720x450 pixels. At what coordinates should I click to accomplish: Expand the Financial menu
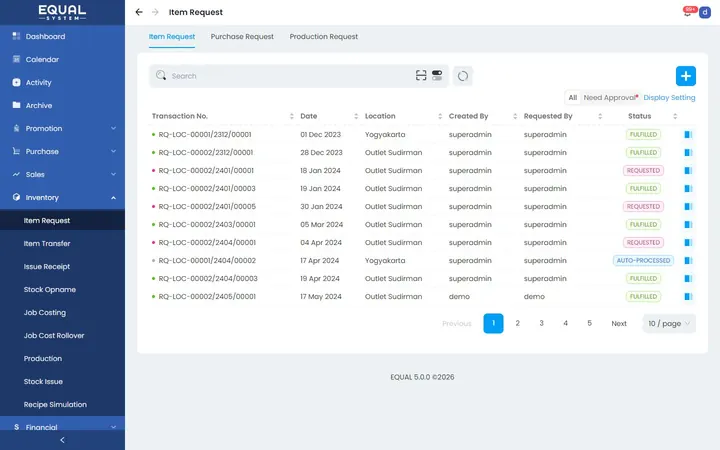[113, 427]
